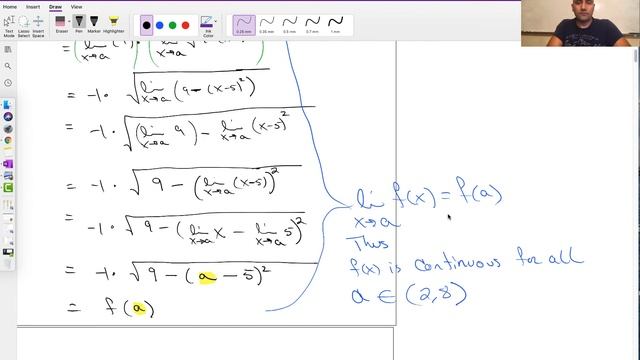Choose 1 mm pen thickness

[x=336, y=25]
